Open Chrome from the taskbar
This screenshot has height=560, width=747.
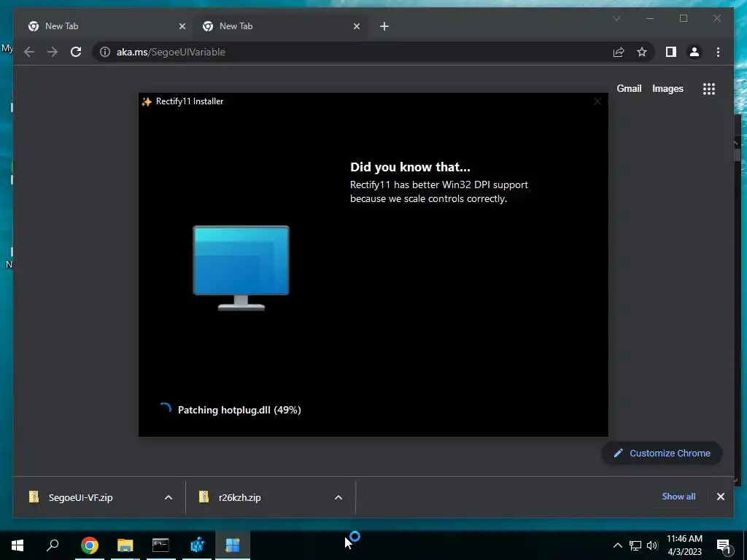[x=90, y=545]
